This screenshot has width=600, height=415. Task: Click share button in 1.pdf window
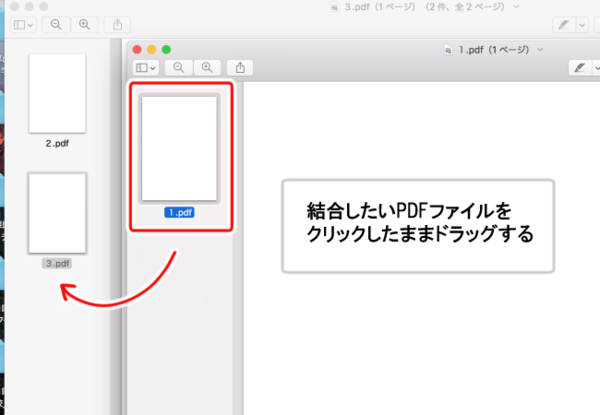coord(240,68)
